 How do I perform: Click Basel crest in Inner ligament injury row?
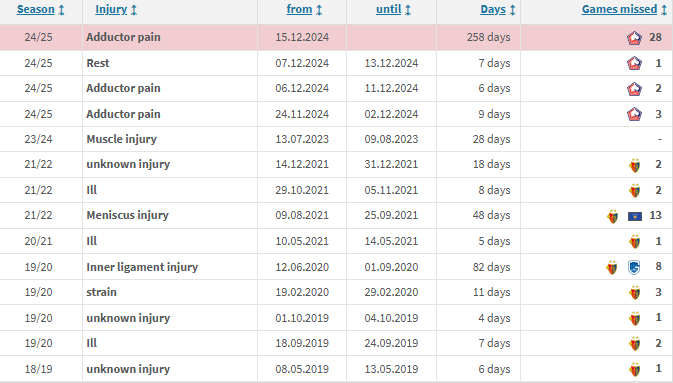[x=612, y=267]
